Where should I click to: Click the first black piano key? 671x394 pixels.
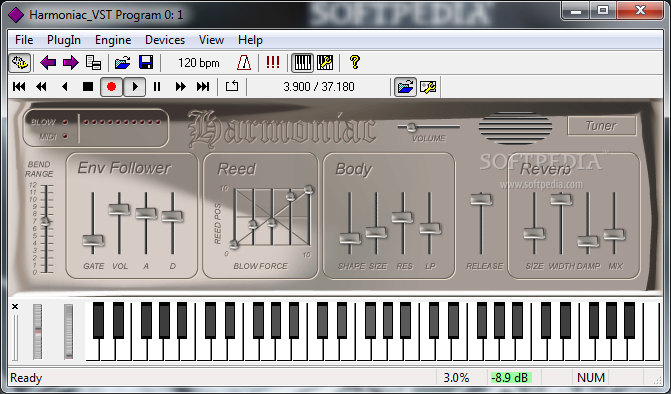coord(98,320)
